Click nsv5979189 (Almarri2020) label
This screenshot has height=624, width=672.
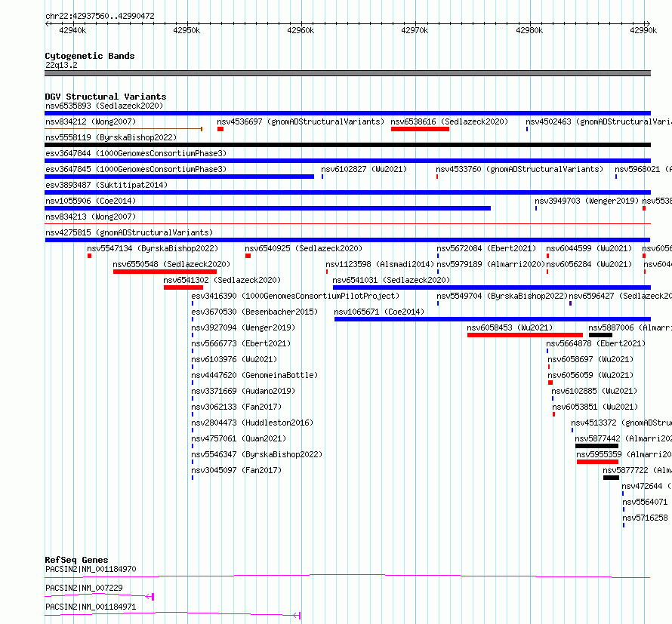click(x=491, y=264)
